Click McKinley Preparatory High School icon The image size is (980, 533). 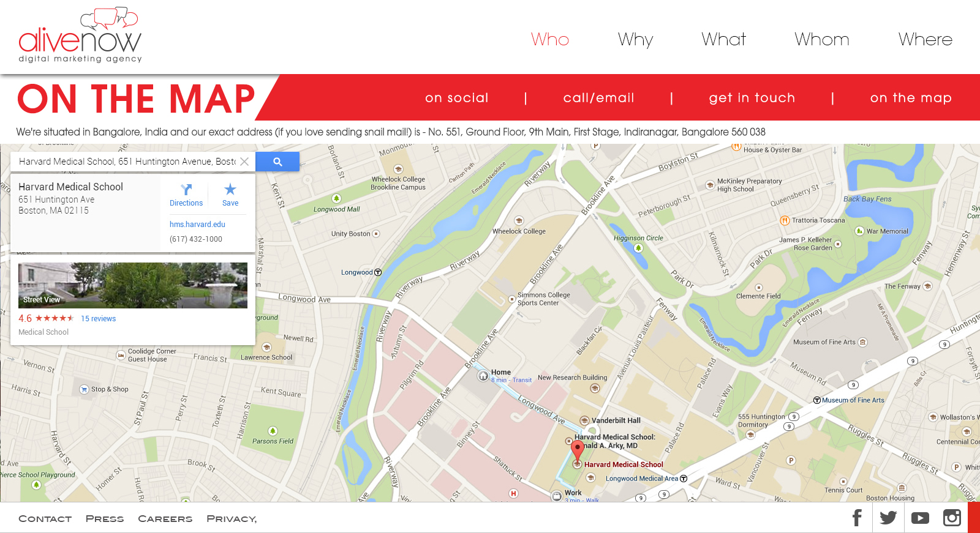click(x=709, y=185)
